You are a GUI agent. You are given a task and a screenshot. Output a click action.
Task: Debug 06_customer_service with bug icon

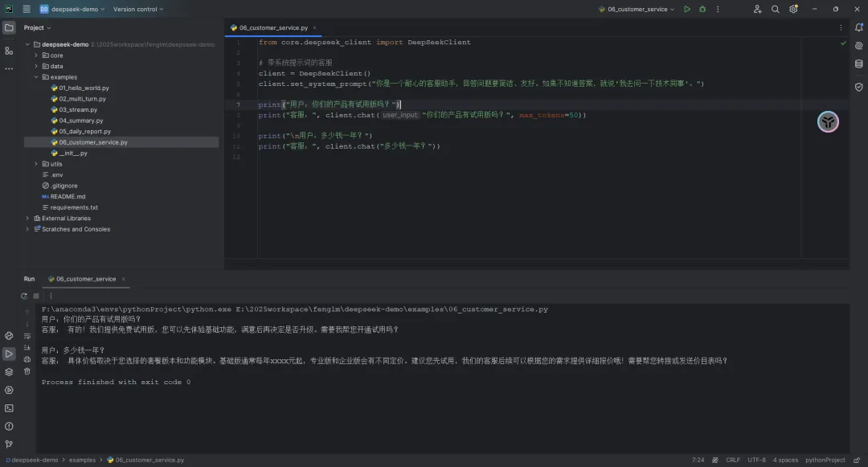[x=702, y=9]
